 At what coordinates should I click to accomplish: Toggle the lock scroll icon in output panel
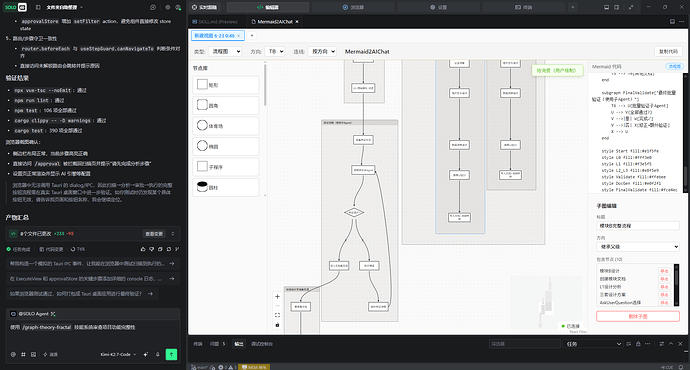point(638,344)
